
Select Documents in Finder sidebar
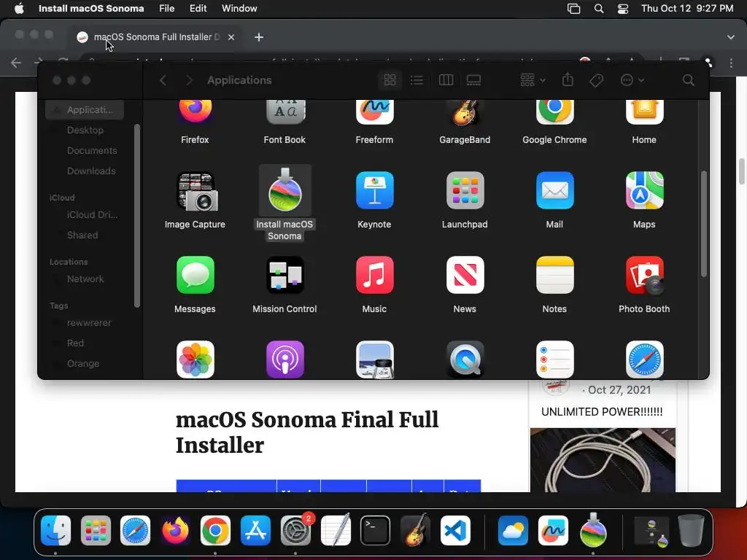pyautogui.click(x=92, y=150)
